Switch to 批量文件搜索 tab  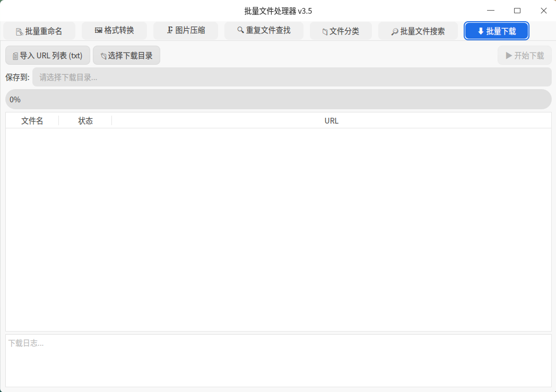point(418,31)
